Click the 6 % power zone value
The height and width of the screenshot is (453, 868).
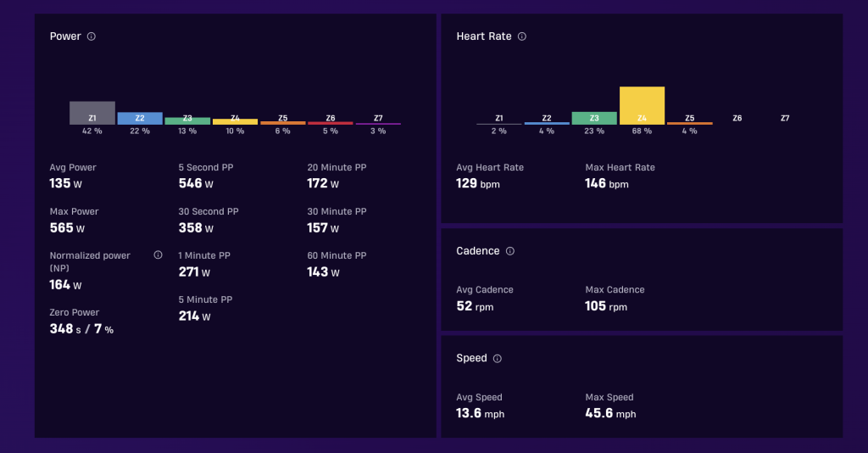283,131
